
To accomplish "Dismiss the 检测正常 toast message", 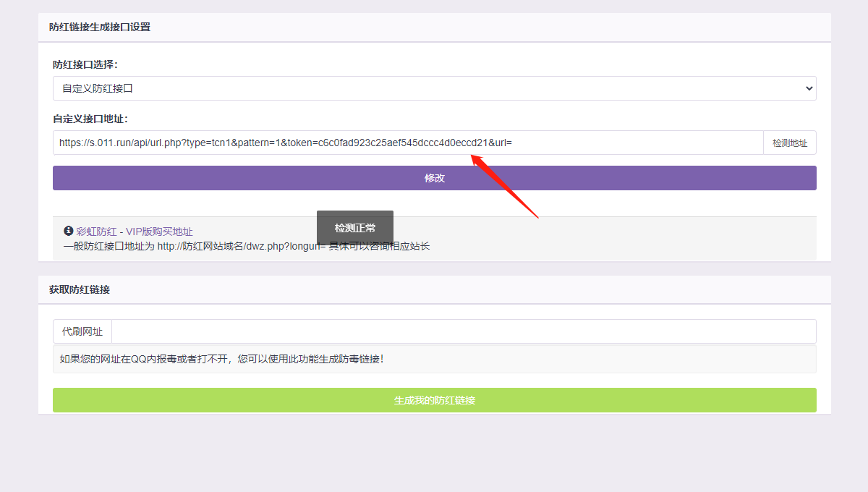I will [355, 228].
